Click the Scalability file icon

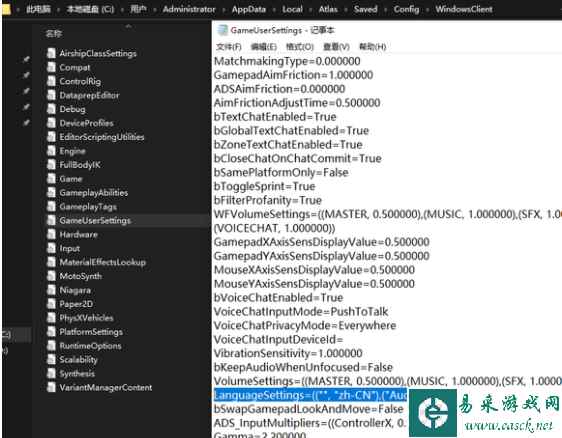(x=52, y=359)
